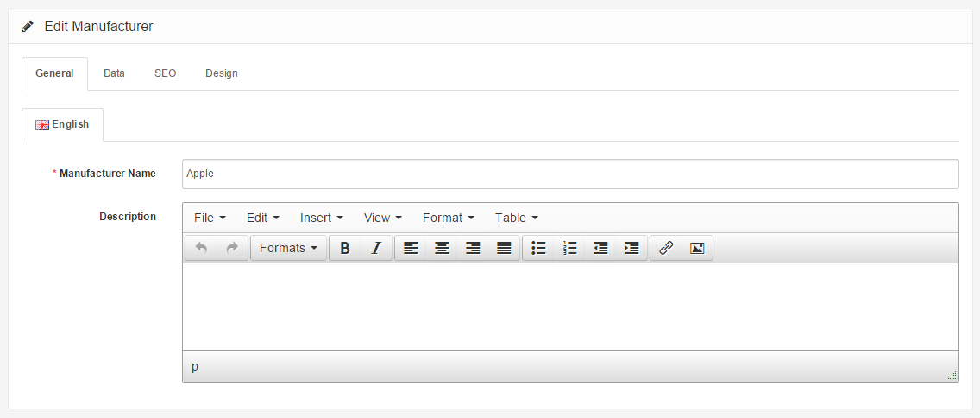This screenshot has height=418, width=980.
Task: Click the 'p' element path in status bar
Action: (195, 367)
